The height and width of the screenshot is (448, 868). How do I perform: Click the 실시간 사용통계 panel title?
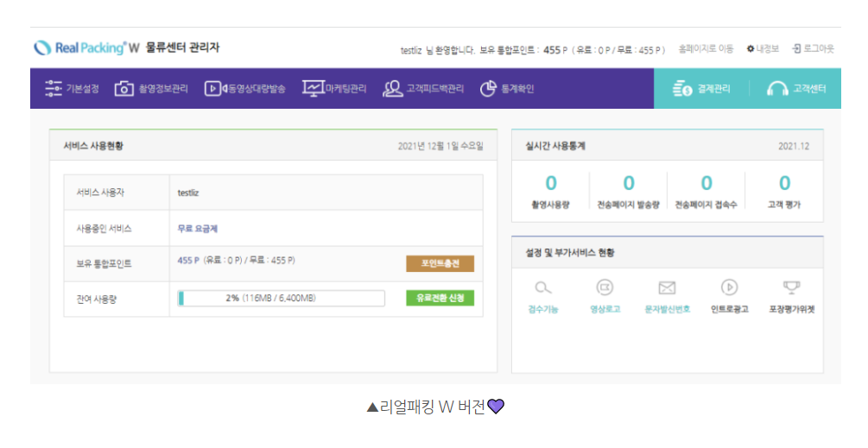point(555,146)
